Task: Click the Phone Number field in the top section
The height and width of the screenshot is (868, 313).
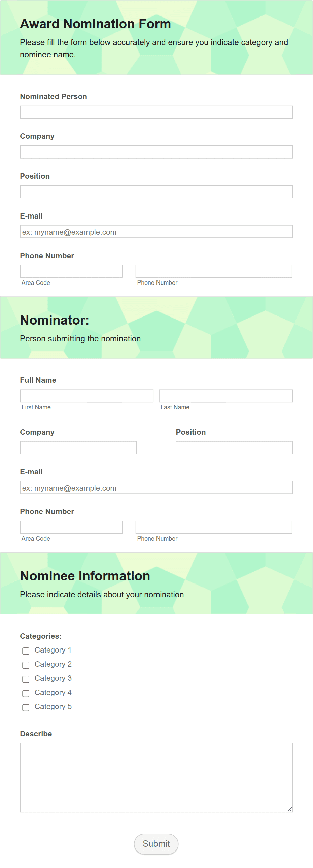Action: coord(214,271)
